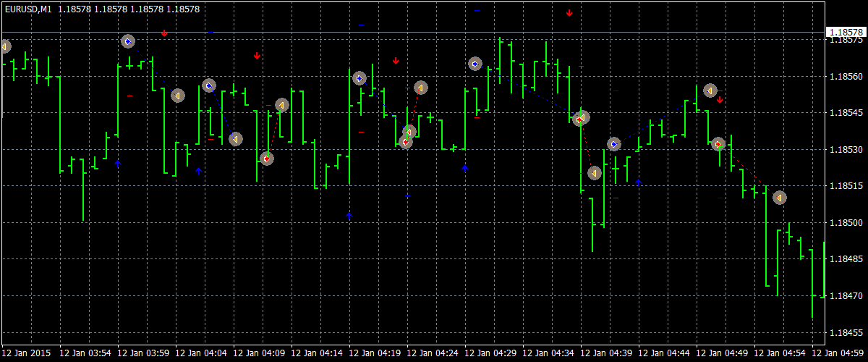
Task: Click the red down arrow near 04:11 at 1.18568
Action: [257, 56]
